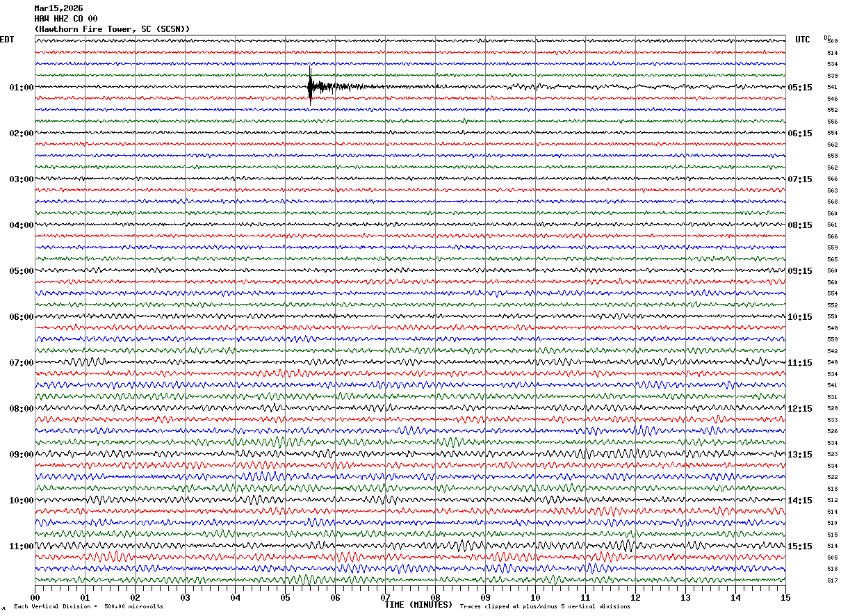Click the DC offset value 512

pos(832,501)
